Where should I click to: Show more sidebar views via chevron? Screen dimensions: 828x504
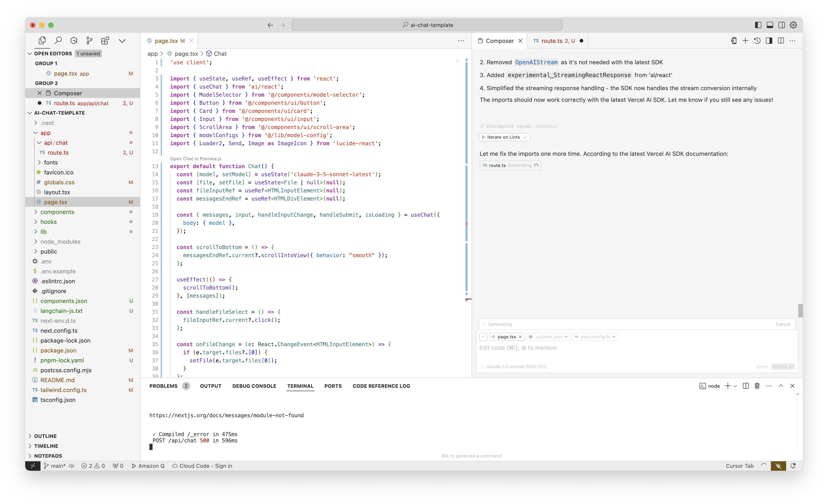pos(122,41)
